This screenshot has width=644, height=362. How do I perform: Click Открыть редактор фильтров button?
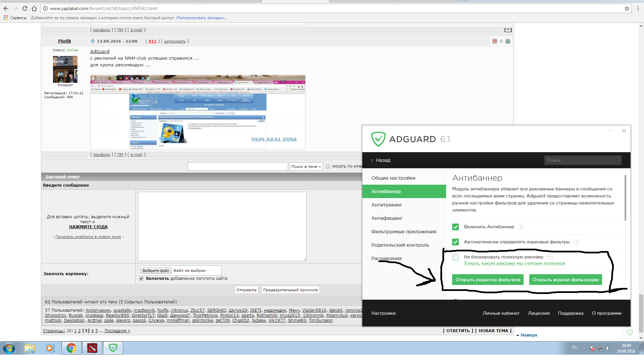pyautogui.click(x=488, y=280)
